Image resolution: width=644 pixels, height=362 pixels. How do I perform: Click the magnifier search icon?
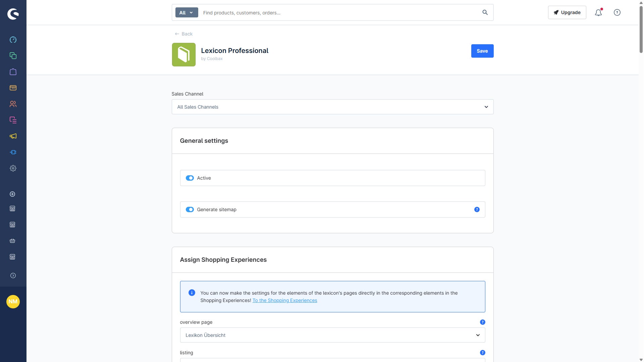[x=485, y=12]
